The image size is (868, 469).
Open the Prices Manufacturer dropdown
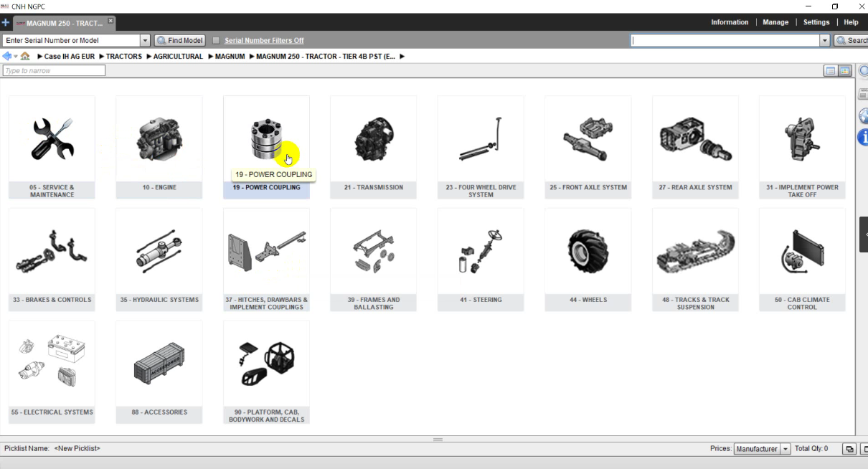(x=762, y=449)
